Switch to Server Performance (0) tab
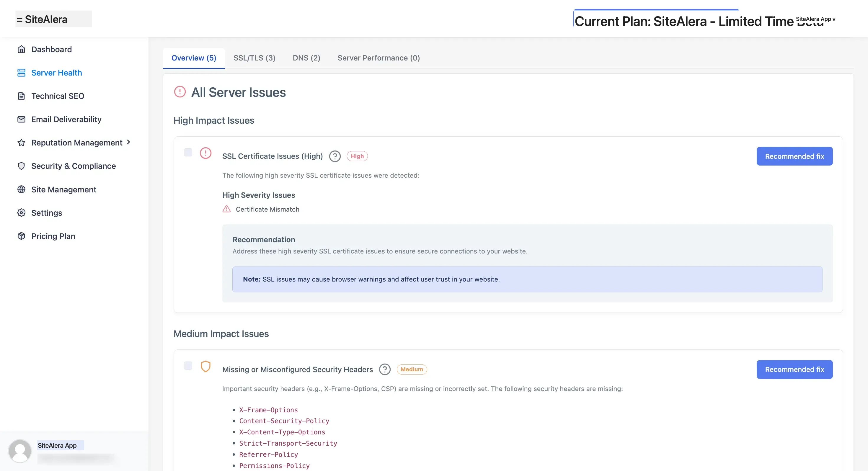This screenshot has width=868, height=471. point(379,58)
